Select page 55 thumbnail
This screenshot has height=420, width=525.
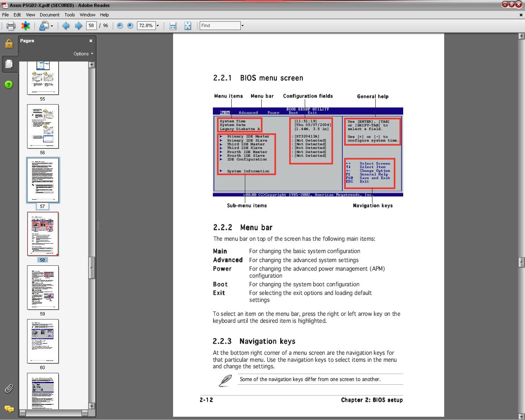pos(43,78)
